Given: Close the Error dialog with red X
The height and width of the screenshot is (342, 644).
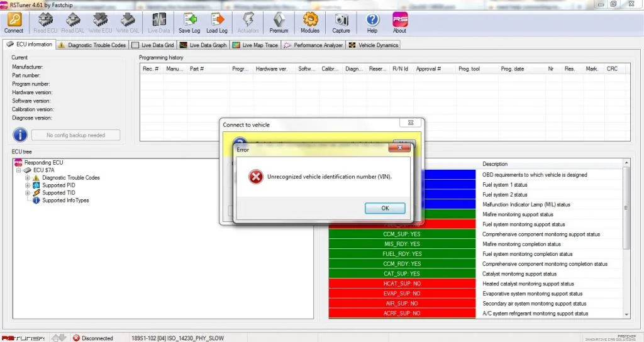Looking at the screenshot, I should point(399,148).
